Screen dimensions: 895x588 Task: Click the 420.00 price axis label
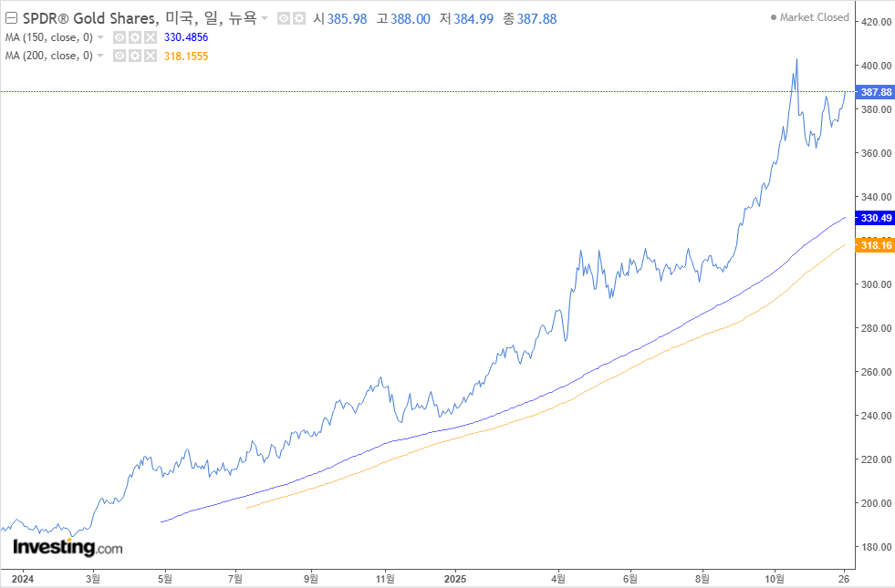click(876, 22)
